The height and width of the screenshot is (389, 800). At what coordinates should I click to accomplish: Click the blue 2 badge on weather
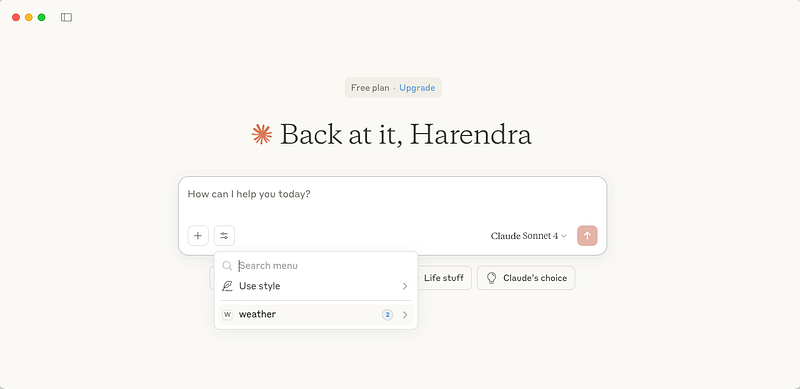(387, 314)
